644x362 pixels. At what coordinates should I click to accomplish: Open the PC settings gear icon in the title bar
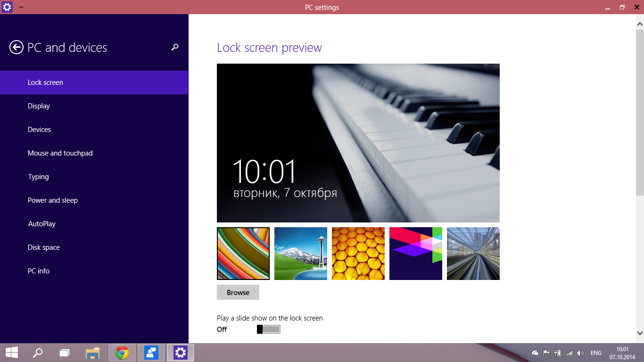coord(7,7)
